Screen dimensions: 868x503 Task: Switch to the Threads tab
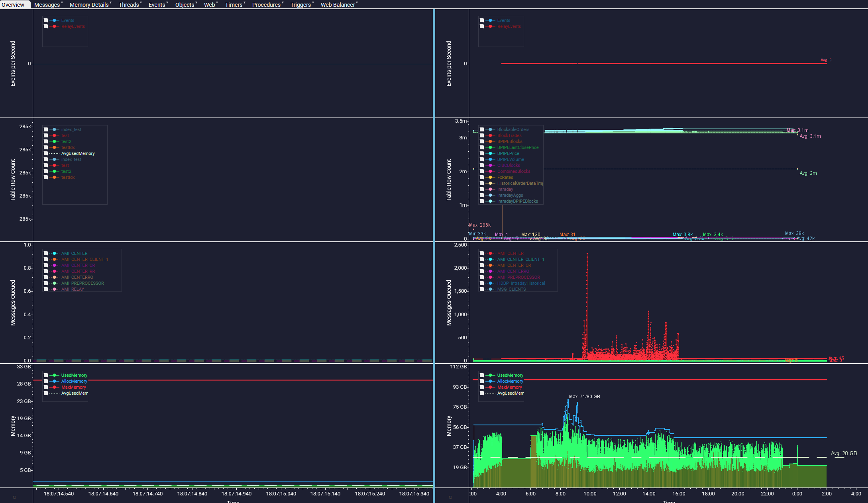click(128, 5)
